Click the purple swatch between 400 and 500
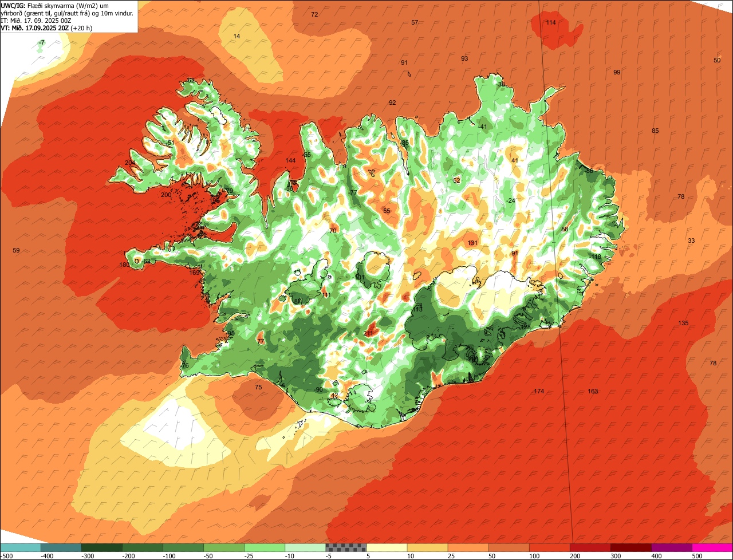 (671, 547)
